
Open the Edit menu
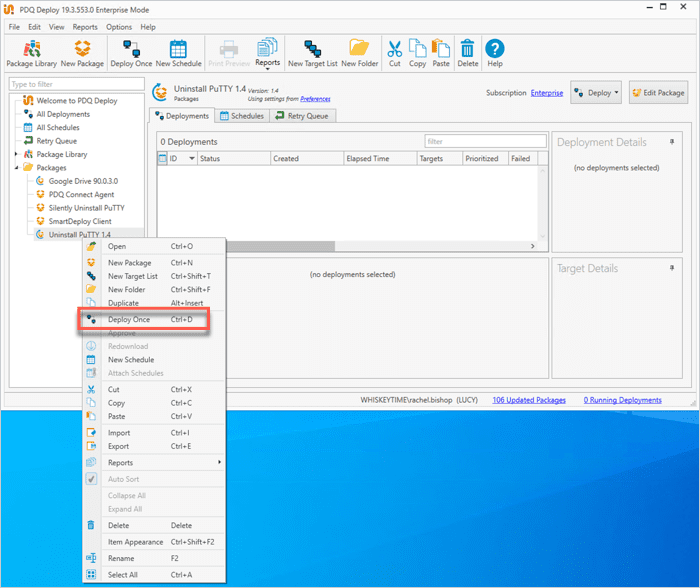pos(34,27)
